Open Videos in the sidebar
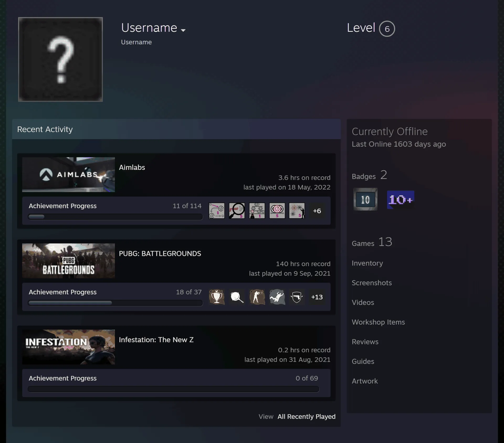The height and width of the screenshot is (443, 504). pyautogui.click(x=363, y=302)
